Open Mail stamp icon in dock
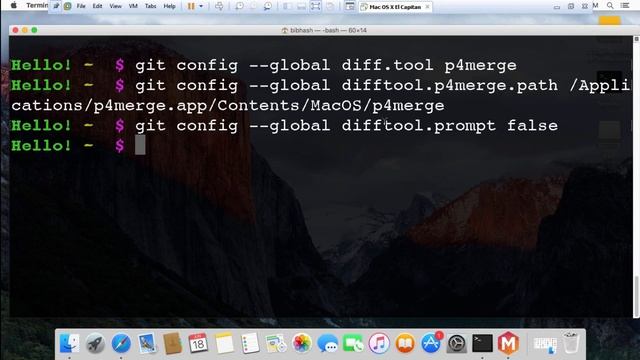 (147, 343)
